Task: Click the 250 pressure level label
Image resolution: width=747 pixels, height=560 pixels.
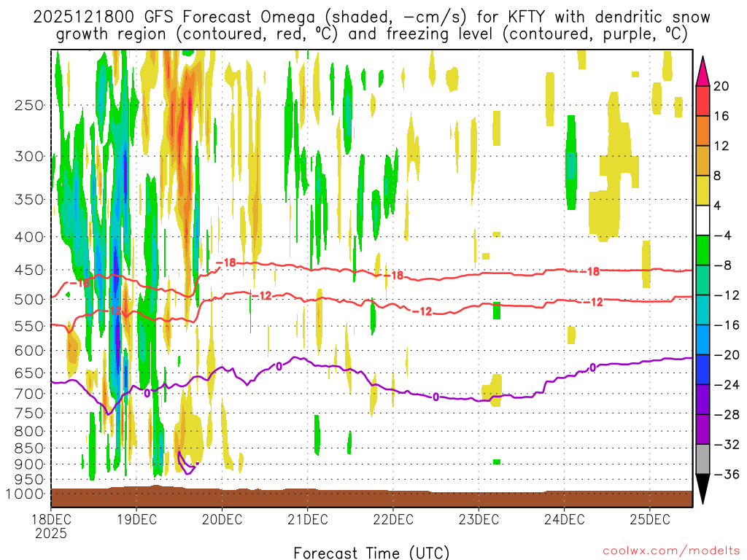Action: coord(29,105)
